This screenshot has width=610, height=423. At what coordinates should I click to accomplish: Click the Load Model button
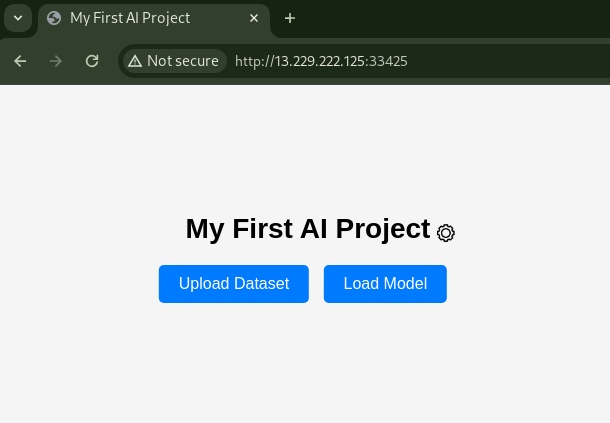(385, 284)
